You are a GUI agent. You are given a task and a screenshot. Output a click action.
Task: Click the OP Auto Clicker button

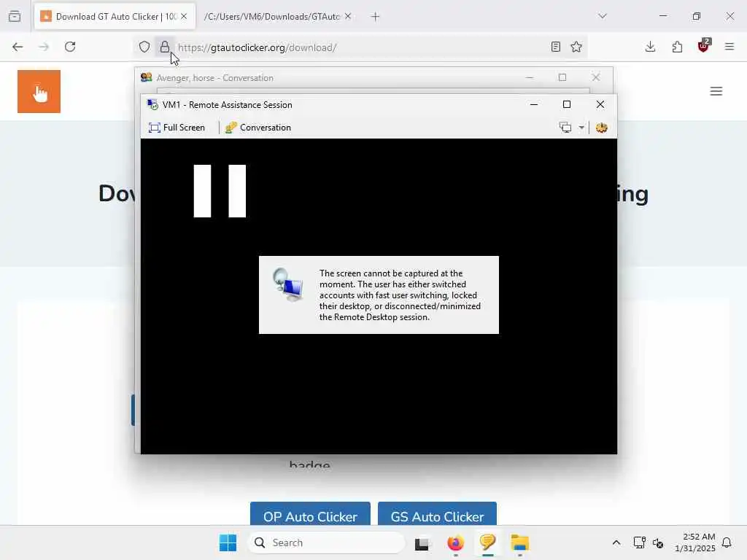coord(310,514)
